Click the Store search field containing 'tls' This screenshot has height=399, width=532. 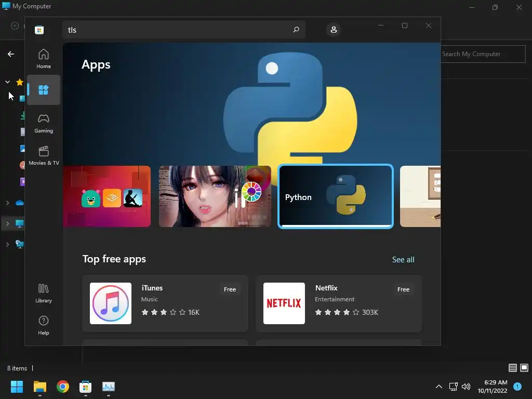(183, 30)
